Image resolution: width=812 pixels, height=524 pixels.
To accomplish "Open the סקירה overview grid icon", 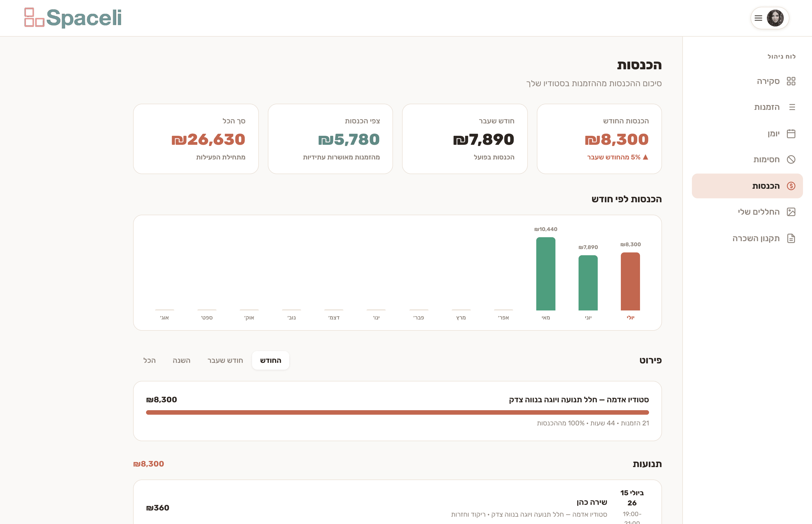I will click(791, 81).
